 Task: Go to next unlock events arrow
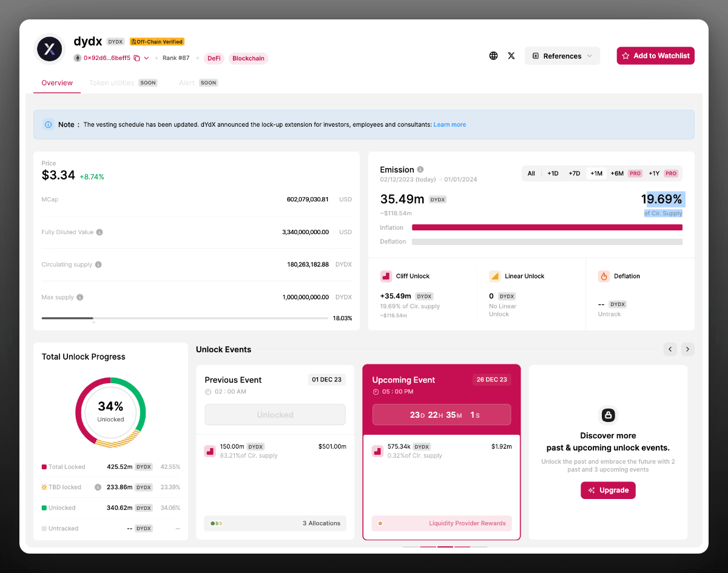[x=687, y=349]
